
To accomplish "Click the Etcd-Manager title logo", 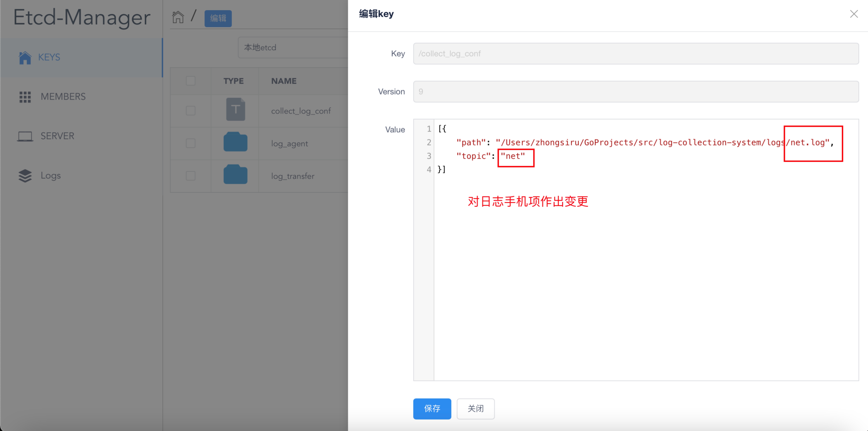I will coord(82,17).
